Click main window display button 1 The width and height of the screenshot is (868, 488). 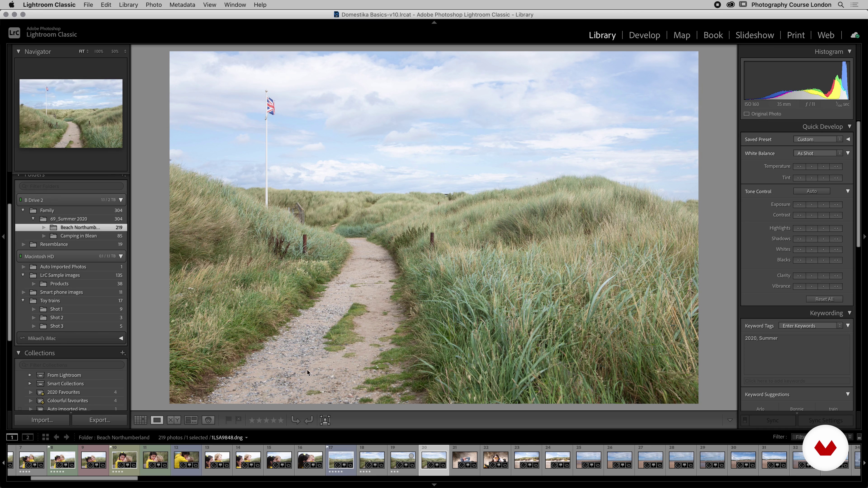12,437
